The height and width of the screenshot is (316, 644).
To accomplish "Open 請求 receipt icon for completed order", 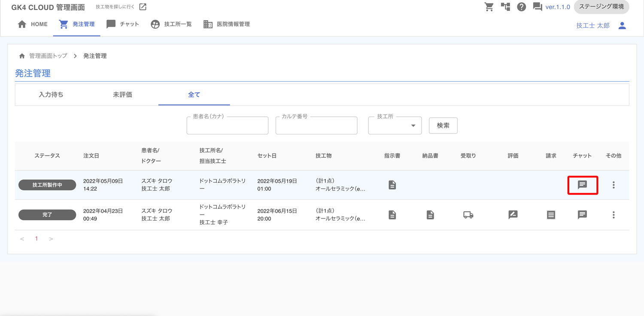I will 551,215.
